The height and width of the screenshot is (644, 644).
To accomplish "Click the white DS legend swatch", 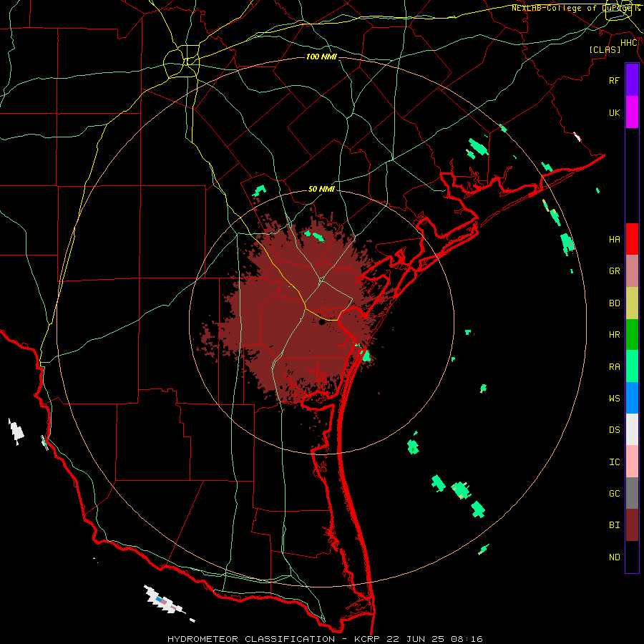I will pos(632,429).
